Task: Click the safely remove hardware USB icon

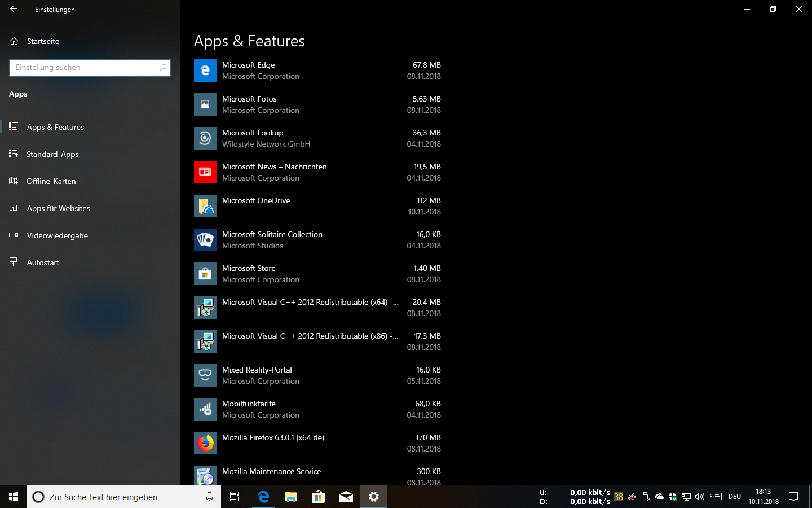Action: click(x=646, y=497)
